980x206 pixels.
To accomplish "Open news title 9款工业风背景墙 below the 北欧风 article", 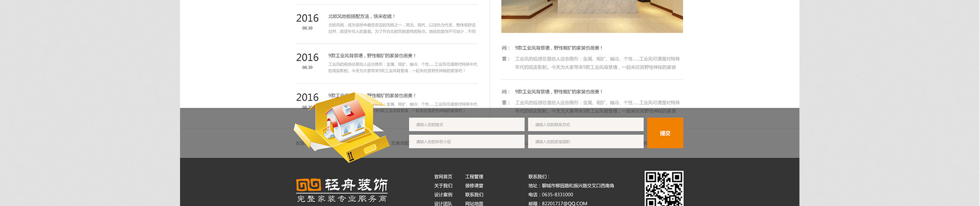I will [372, 56].
